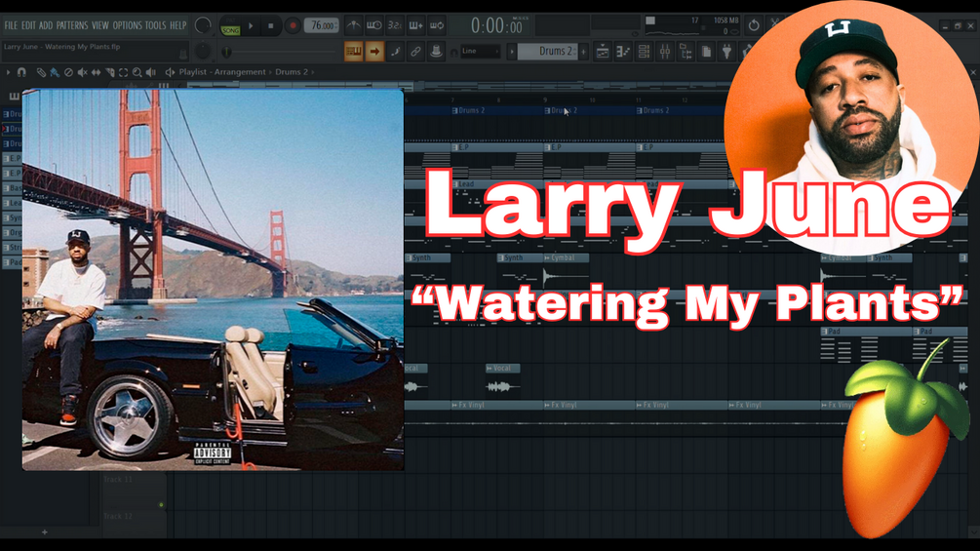Click the Playlist - Arrangement breadcrumb
This screenshot has width=980, height=551.
tap(222, 72)
